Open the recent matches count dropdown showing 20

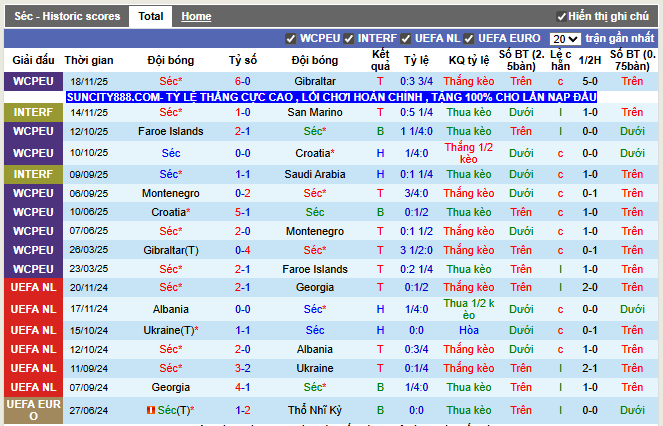(x=565, y=39)
